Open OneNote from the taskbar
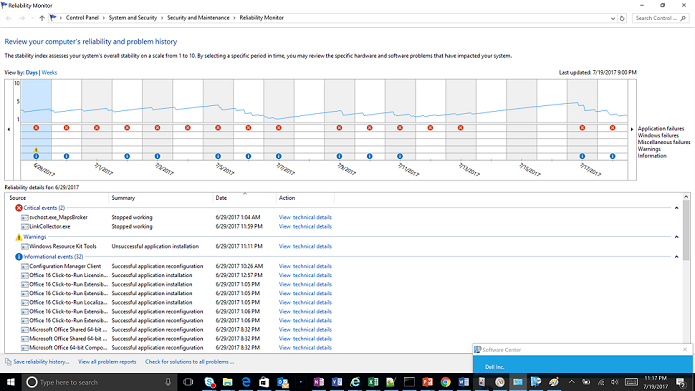 pos(318,382)
